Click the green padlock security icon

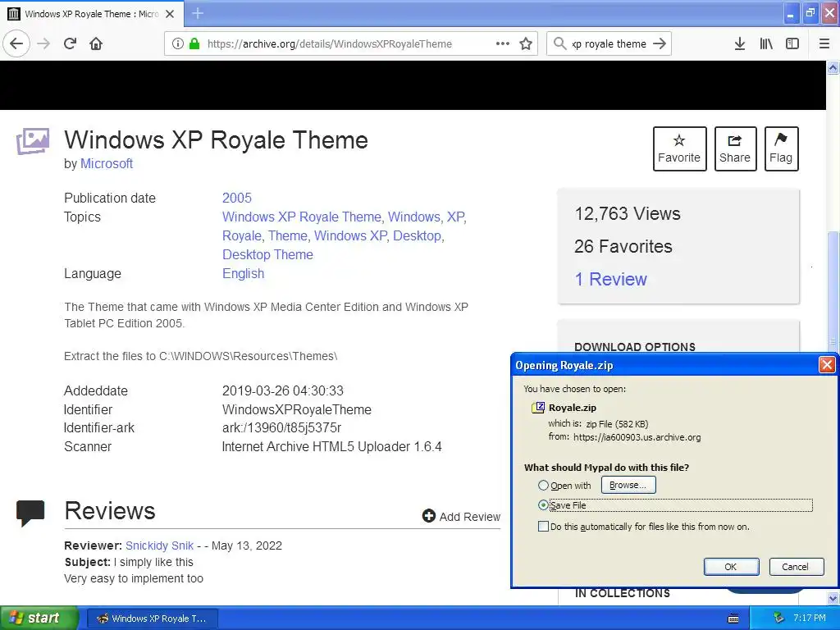pyautogui.click(x=194, y=44)
